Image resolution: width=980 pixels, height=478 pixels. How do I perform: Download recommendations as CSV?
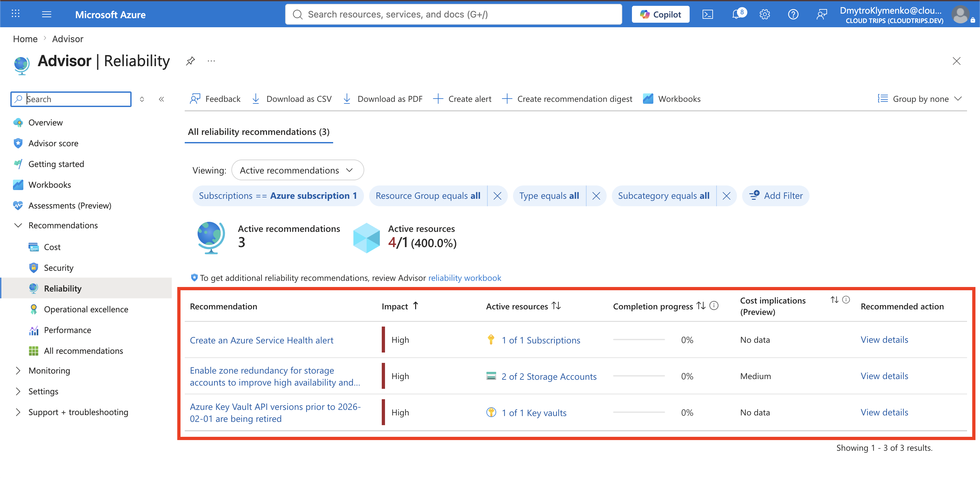[292, 99]
